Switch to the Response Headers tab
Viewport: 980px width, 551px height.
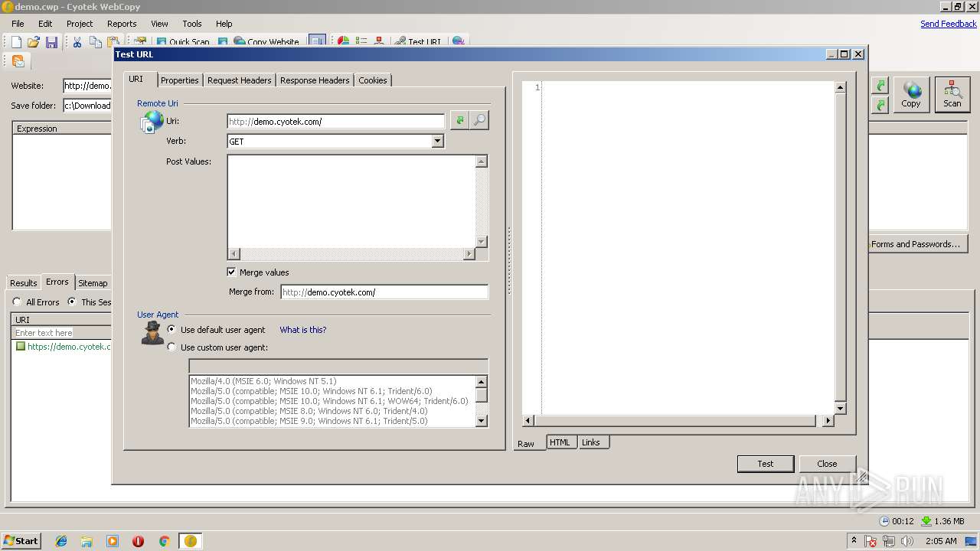(x=315, y=80)
